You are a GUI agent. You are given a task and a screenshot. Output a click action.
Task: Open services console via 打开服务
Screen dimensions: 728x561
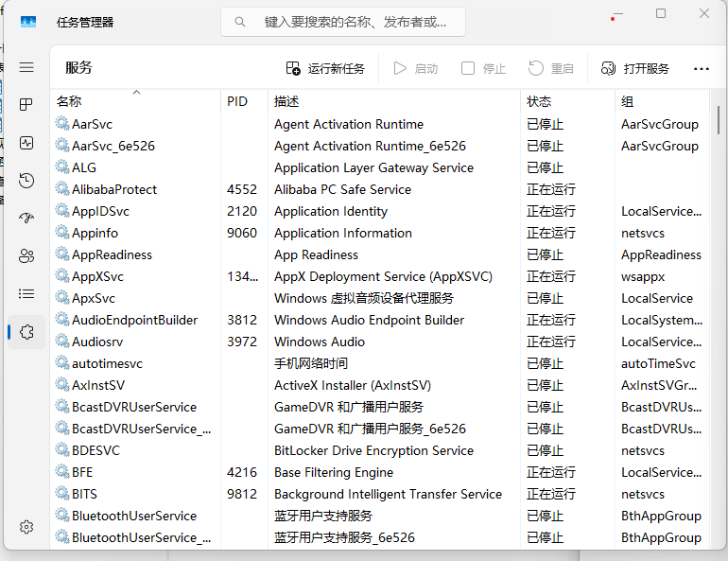(634, 69)
